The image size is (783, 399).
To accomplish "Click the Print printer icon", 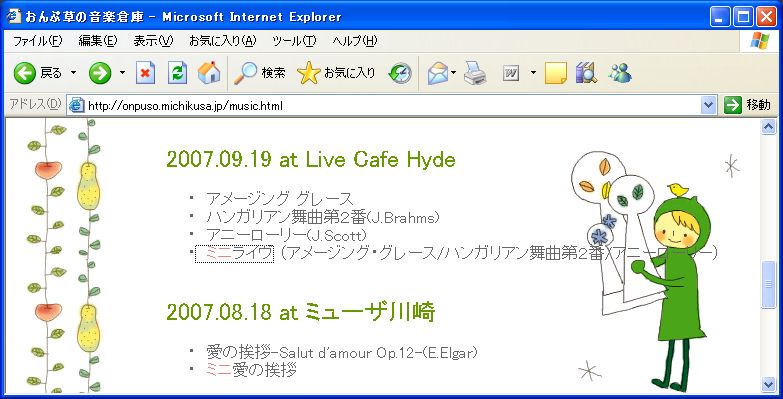I will coord(475,74).
